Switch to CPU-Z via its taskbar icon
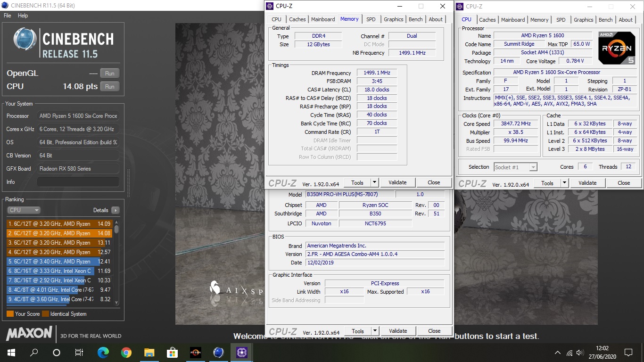The image size is (644, 362). tap(241, 352)
